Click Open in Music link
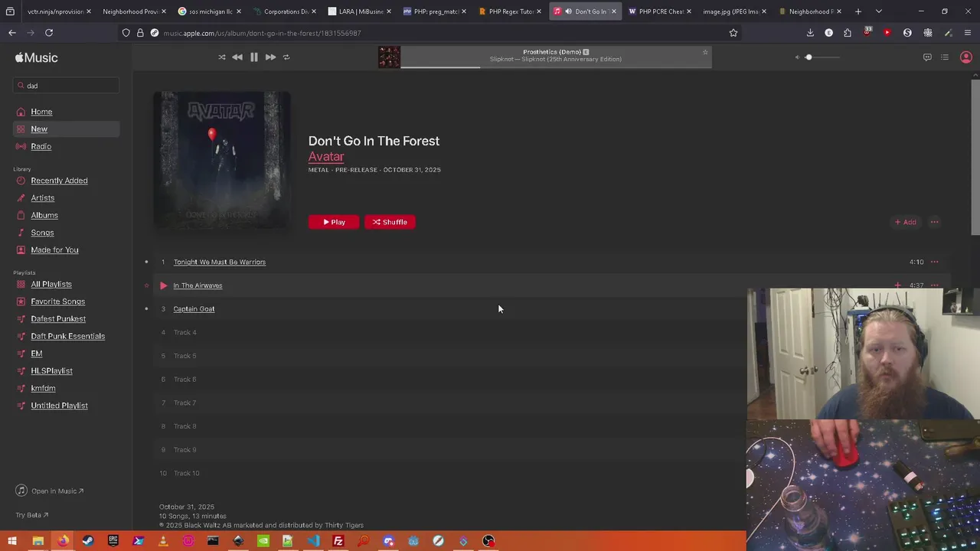The height and width of the screenshot is (551, 980). (50, 491)
